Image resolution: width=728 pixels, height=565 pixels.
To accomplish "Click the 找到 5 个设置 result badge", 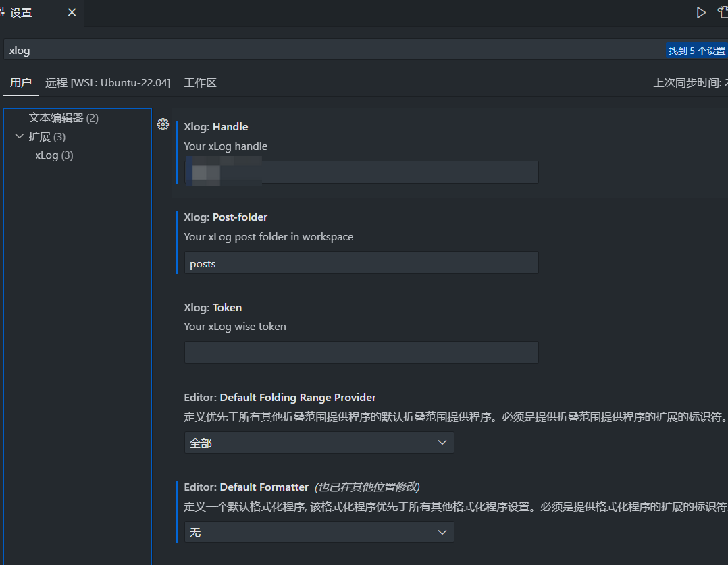I will (x=696, y=50).
